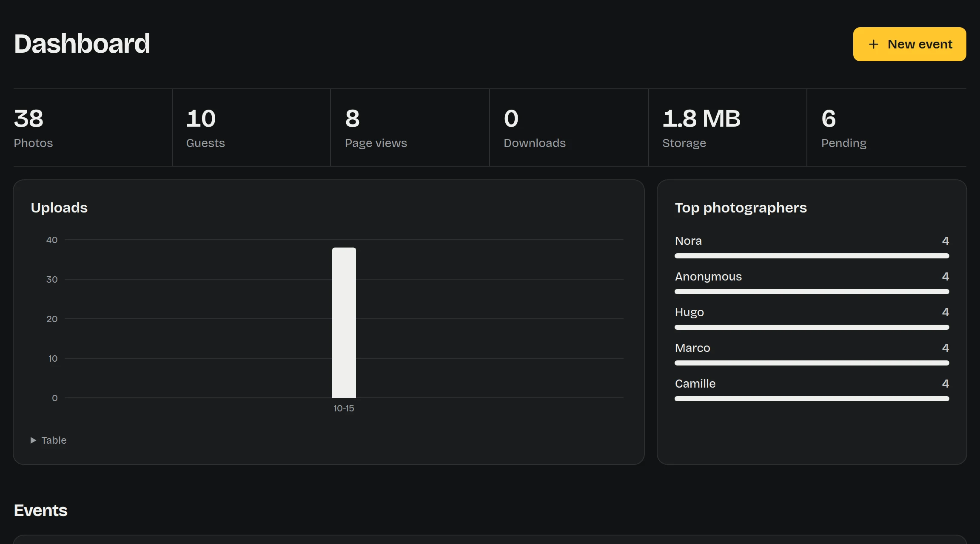Click the Events section heading

[41, 510]
